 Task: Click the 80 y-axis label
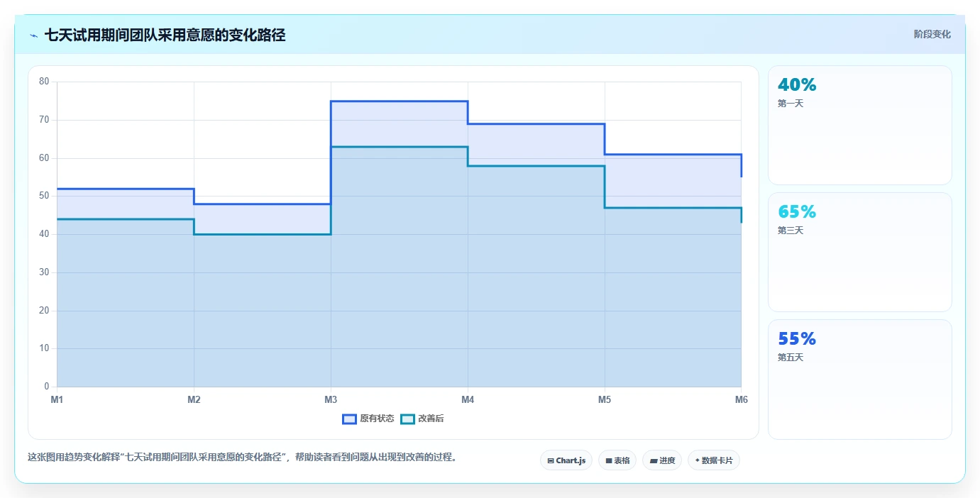[44, 82]
